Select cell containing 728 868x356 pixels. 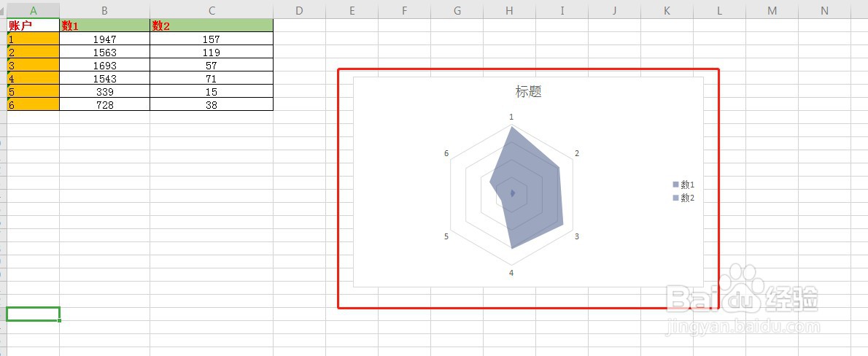click(104, 104)
